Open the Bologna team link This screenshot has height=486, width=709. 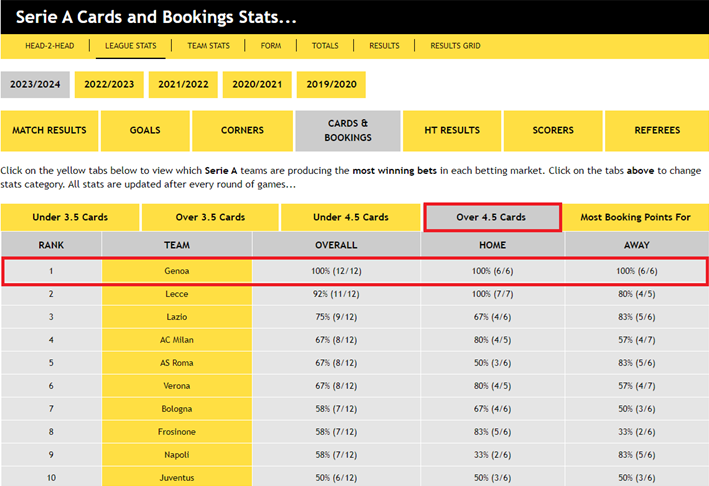click(x=177, y=409)
